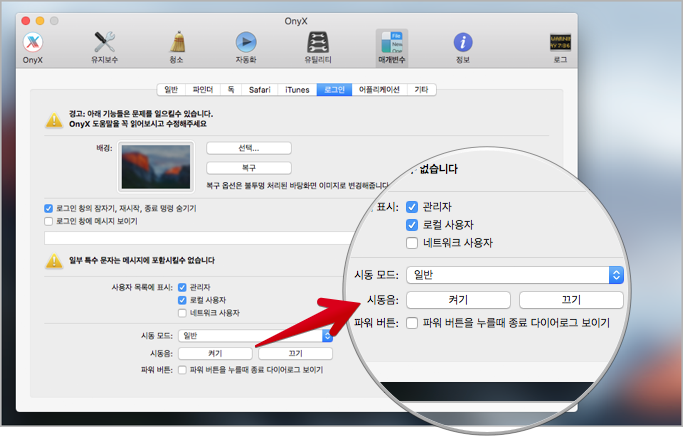Click the 복구 restore button
This screenshot has height=436, width=683.
tap(249, 168)
